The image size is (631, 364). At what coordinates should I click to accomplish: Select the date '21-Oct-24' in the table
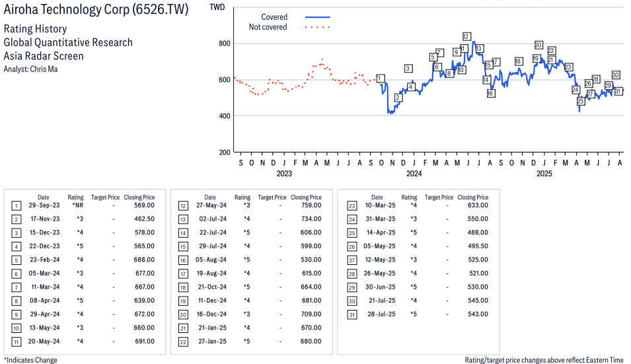[212, 287]
